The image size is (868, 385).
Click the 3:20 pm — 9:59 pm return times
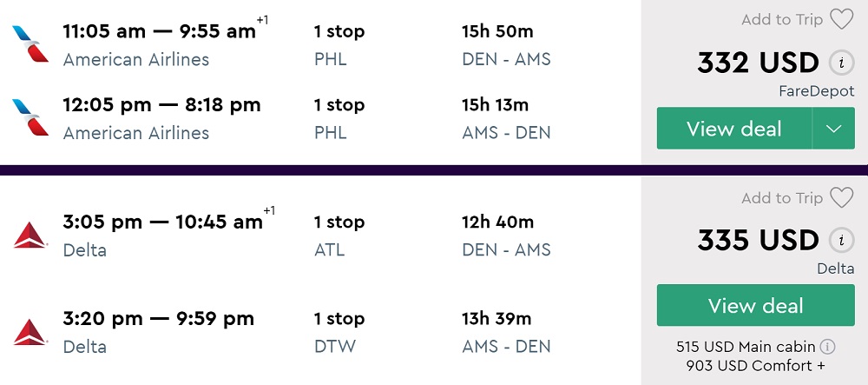click(159, 319)
